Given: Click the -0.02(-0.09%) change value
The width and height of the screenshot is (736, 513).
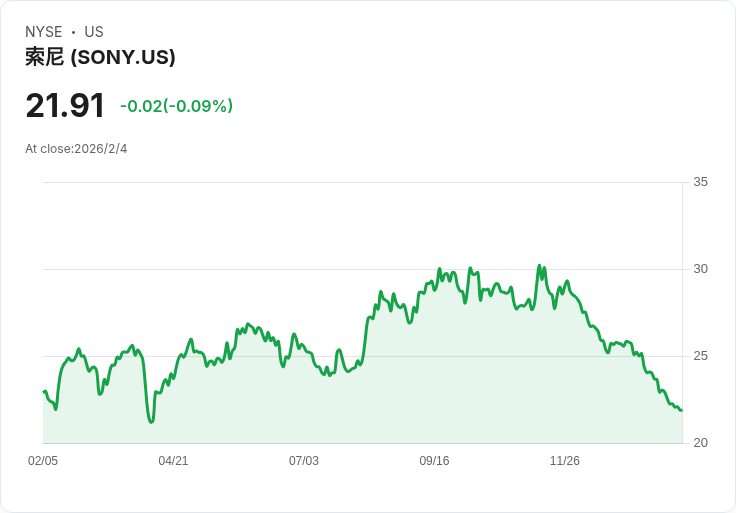Looking at the screenshot, I should coord(176,106).
